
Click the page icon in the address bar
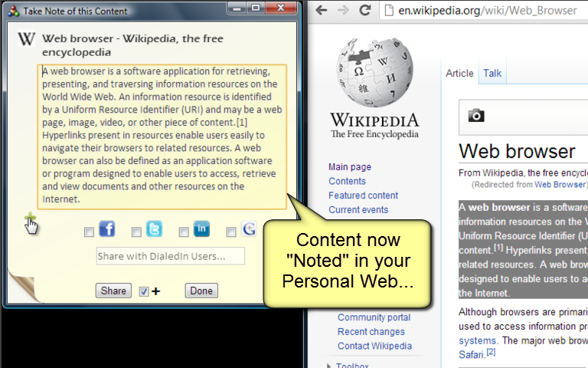pyautogui.click(x=390, y=11)
